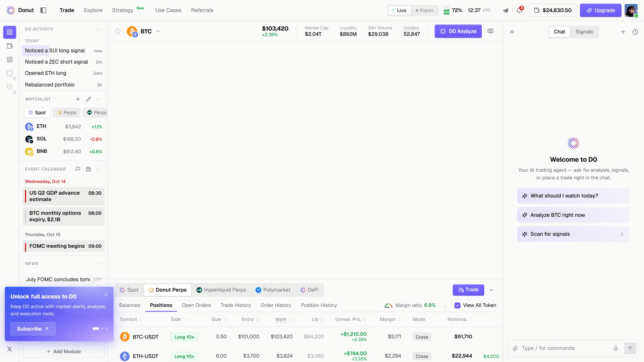Collapse the Watchlist section chevron
Viewport: 644px width, 362px height.
click(99, 99)
